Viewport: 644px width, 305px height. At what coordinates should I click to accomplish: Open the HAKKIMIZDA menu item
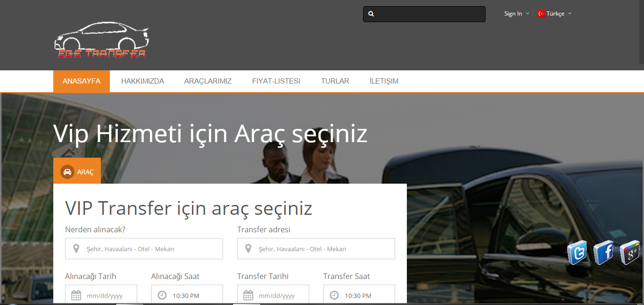(142, 81)
